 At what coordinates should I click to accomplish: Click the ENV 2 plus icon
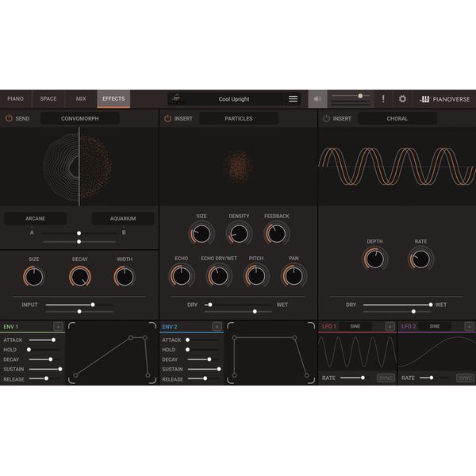coord(217,326)
